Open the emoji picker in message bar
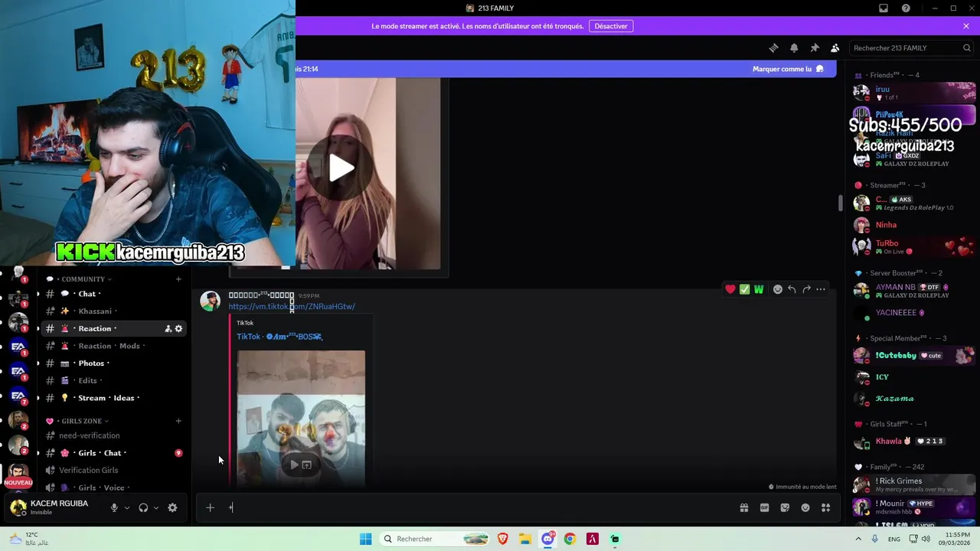 coord(805,507)
